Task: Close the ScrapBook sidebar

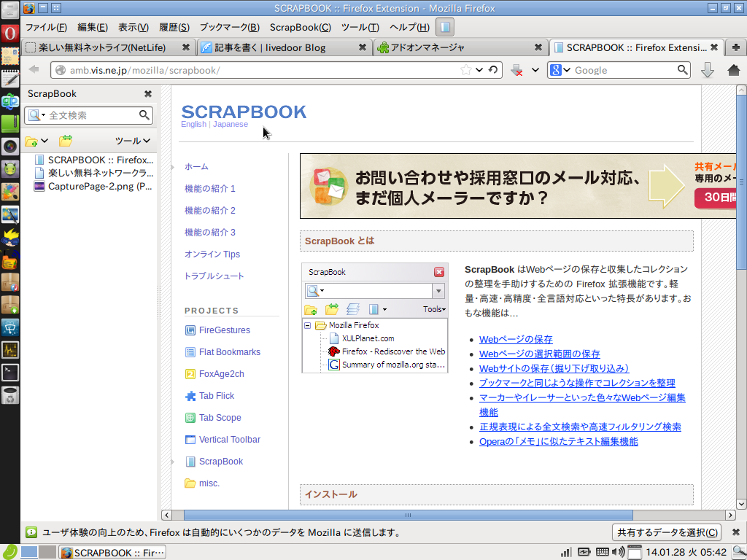Action: (x=148, y=94)
